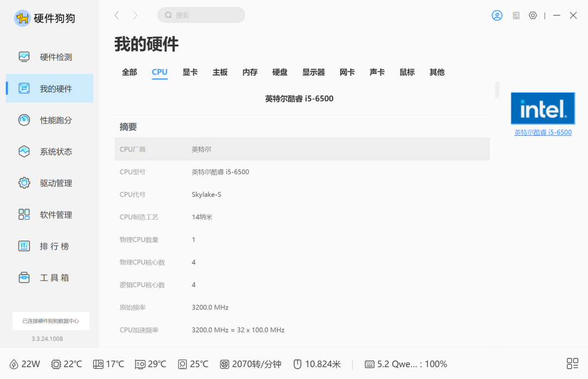
Task: Click 已连接硬件狗狗数据中心 status box
Action: 51,321
